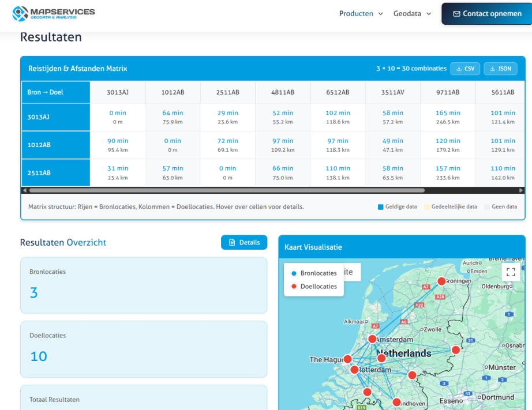Select the 3013AJ source row header
Viewport: 532px width, 410px height.
[55, 117]
